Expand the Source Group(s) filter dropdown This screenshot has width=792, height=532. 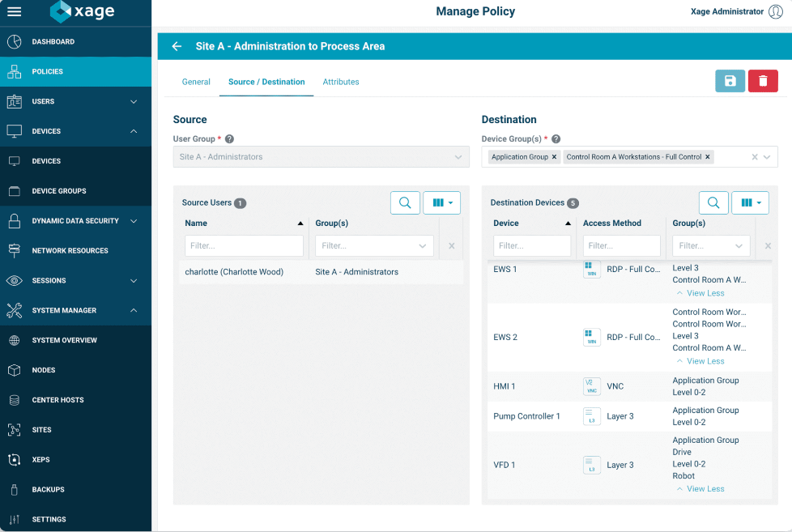click(422, 246)
